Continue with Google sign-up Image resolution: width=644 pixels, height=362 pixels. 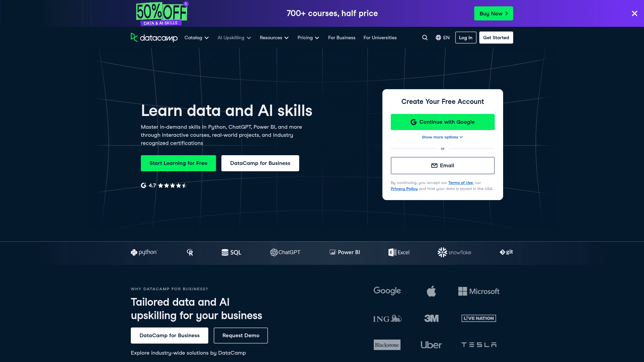click(442, 122)
